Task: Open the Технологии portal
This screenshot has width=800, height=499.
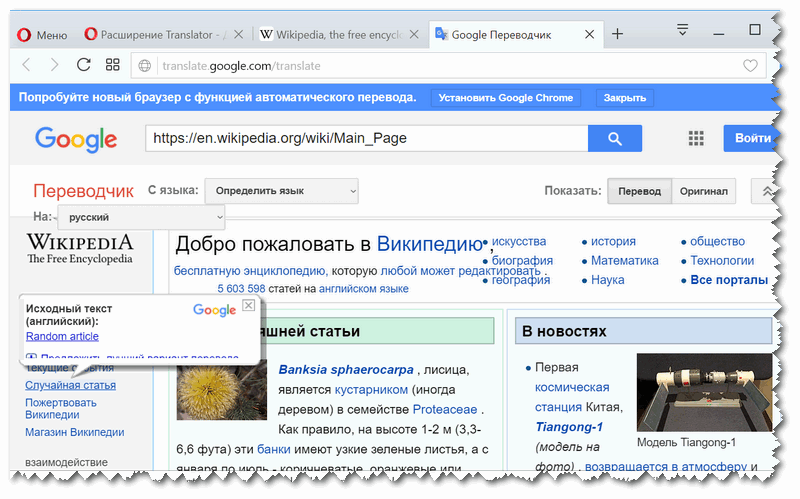Action: click(x=722, y=261)
